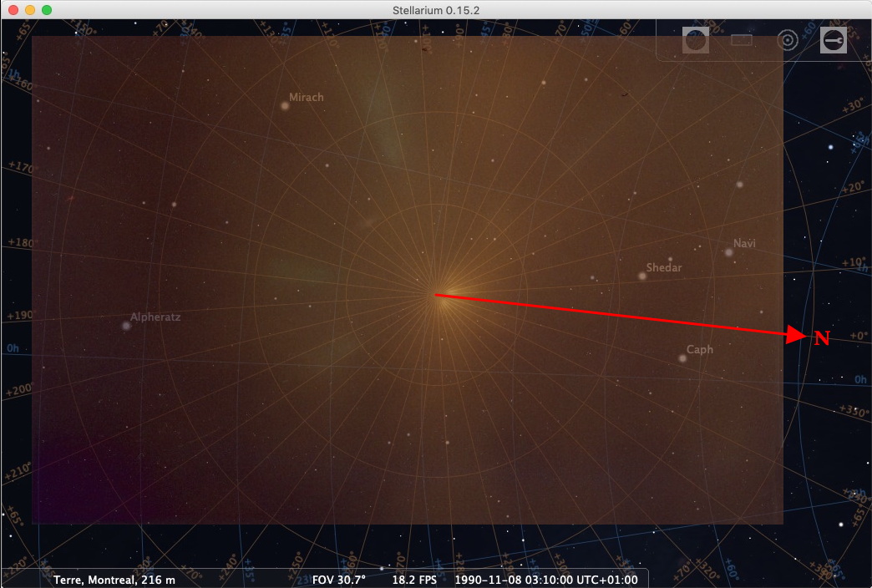This screenshot has width=872, height=588.
Task: Click the center where grid lines converge
Action: click(x=436, y=295)
